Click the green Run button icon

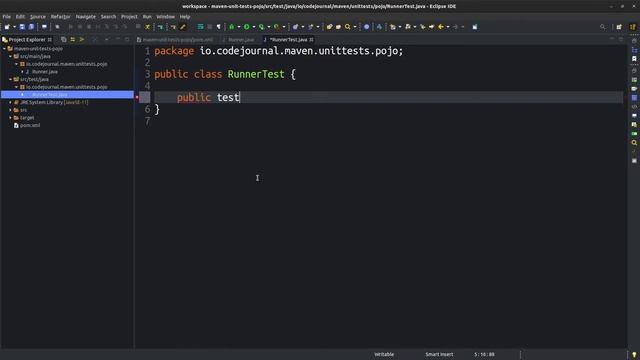pos(247,27)
